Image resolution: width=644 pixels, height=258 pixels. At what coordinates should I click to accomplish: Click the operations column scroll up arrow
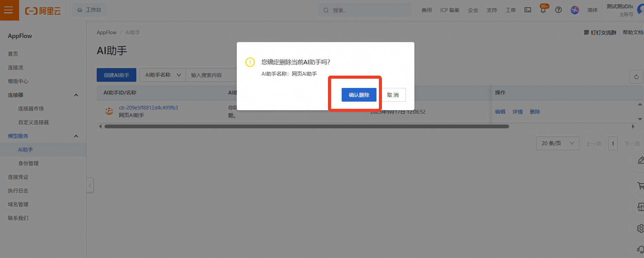click(640, 104)
